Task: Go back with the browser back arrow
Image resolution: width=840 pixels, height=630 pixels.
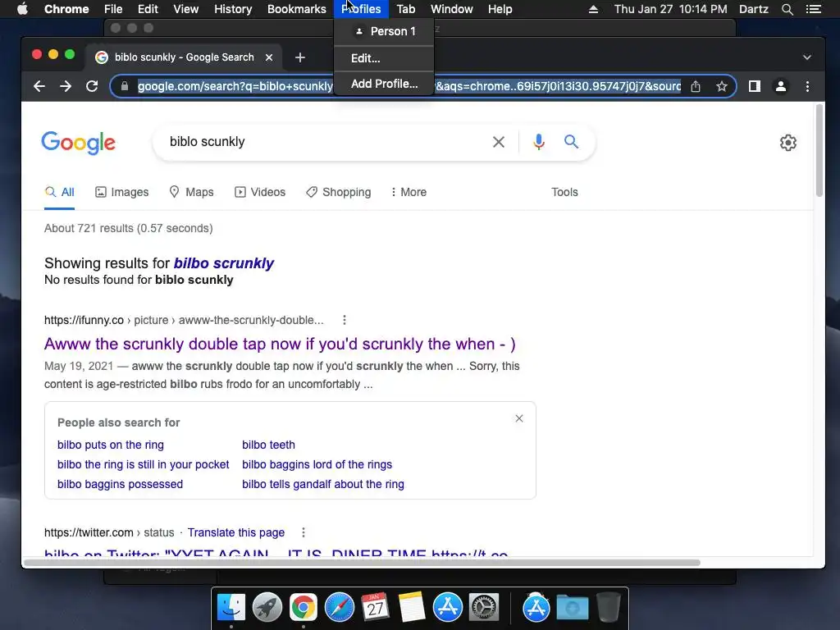Action: [39, 86]
